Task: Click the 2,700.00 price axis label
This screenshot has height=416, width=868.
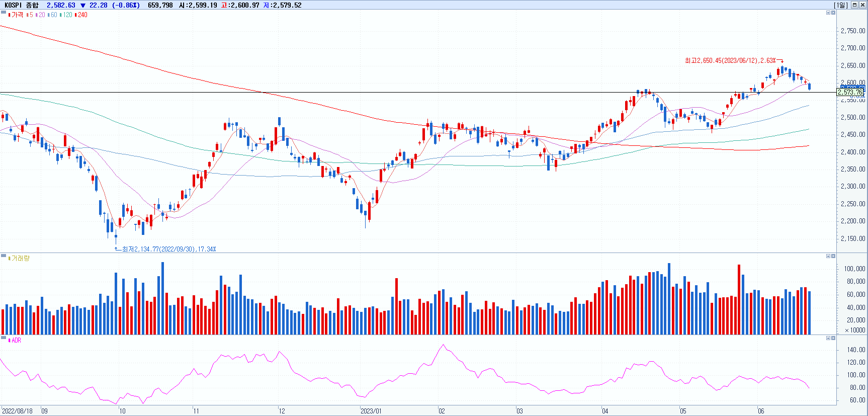Action: (853, 48)
